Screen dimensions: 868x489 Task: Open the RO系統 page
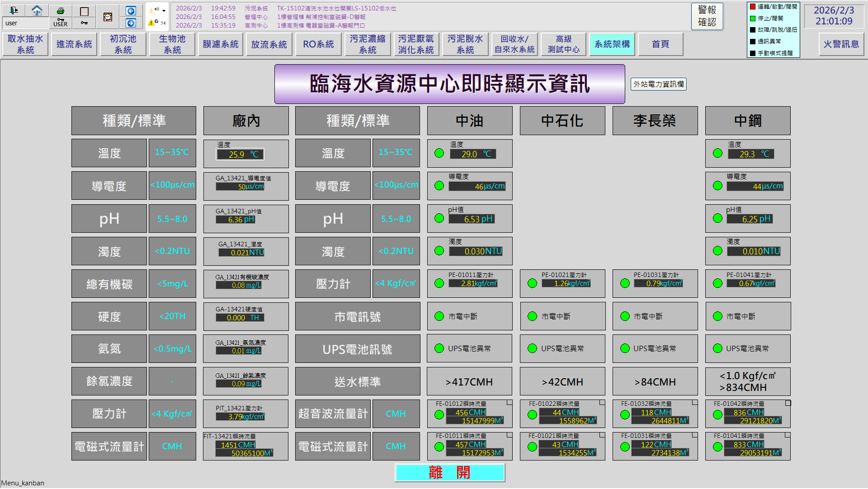pyautogui.click(x=318, y=44)
